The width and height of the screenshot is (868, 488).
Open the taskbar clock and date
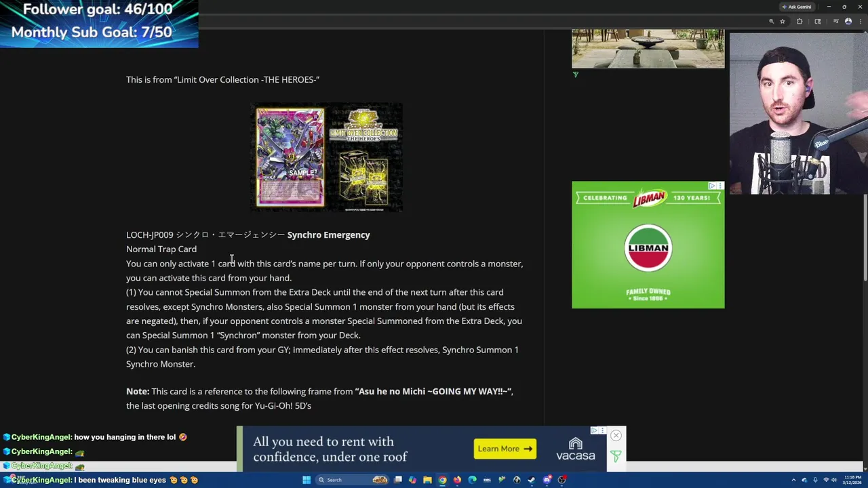coord(852,480)
